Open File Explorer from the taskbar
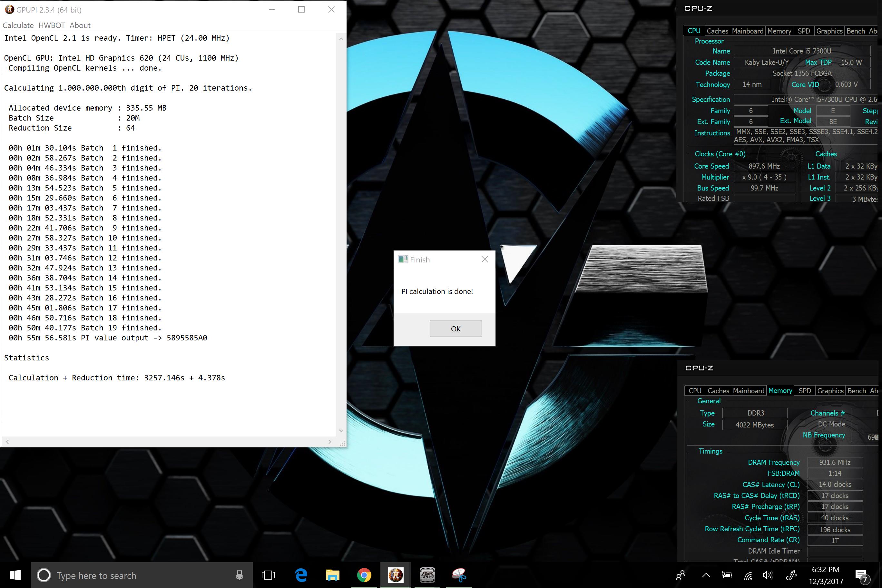The image size is (882, 588). tap(332, 575)
